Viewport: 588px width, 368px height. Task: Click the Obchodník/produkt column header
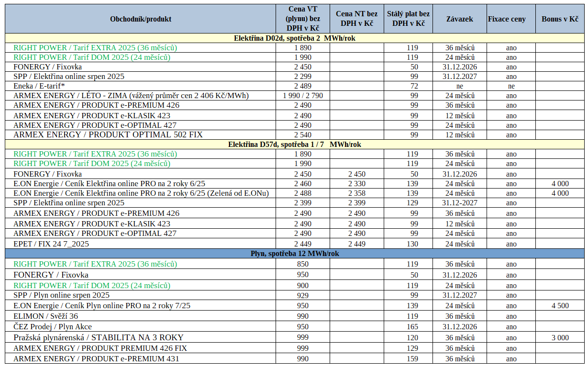point(141,19)
